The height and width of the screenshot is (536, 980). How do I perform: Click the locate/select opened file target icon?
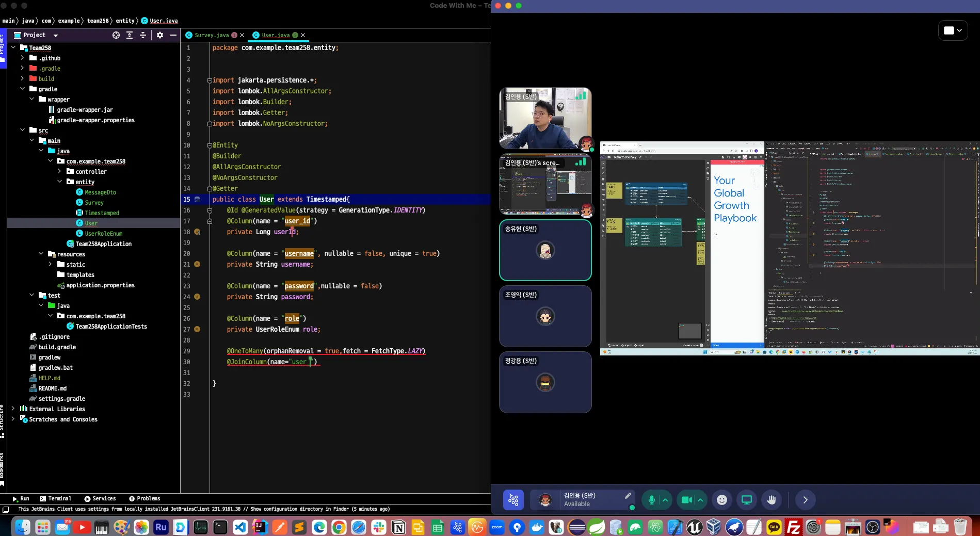point(116,35)
